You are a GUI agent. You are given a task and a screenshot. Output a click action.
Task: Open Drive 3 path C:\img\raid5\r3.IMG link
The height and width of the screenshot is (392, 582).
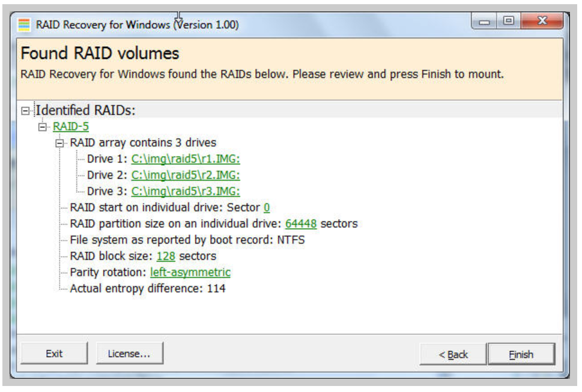click(186, 191)
